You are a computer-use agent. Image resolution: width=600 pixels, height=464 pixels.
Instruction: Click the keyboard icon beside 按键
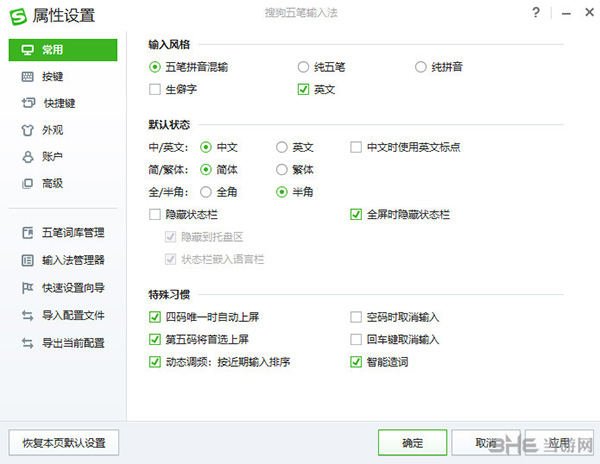pos(28,77)
